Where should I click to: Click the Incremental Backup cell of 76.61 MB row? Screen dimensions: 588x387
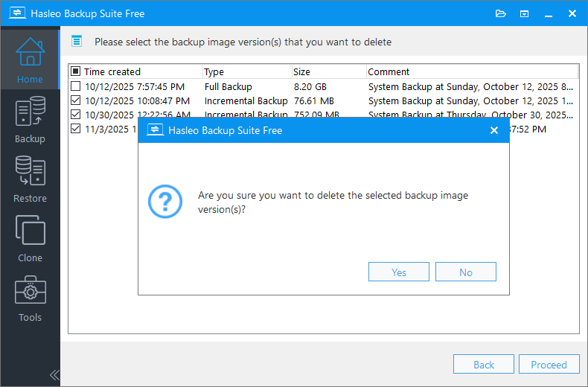point(246,101)
